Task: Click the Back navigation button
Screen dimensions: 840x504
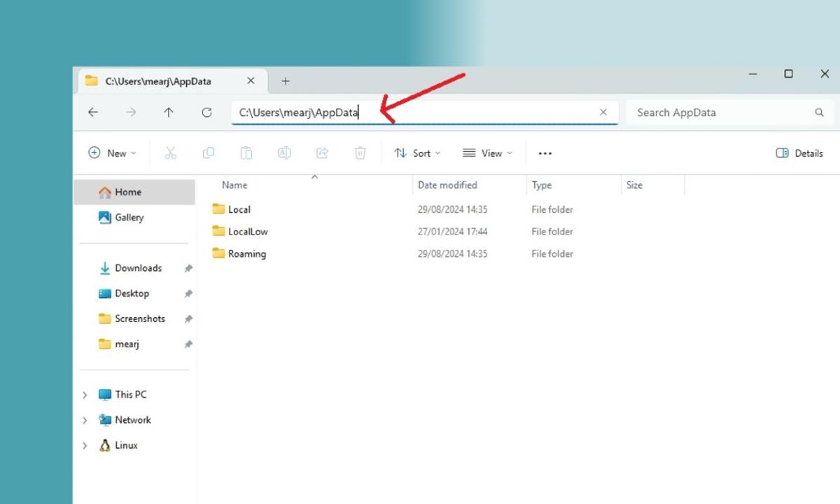Action: pos(93,112)
